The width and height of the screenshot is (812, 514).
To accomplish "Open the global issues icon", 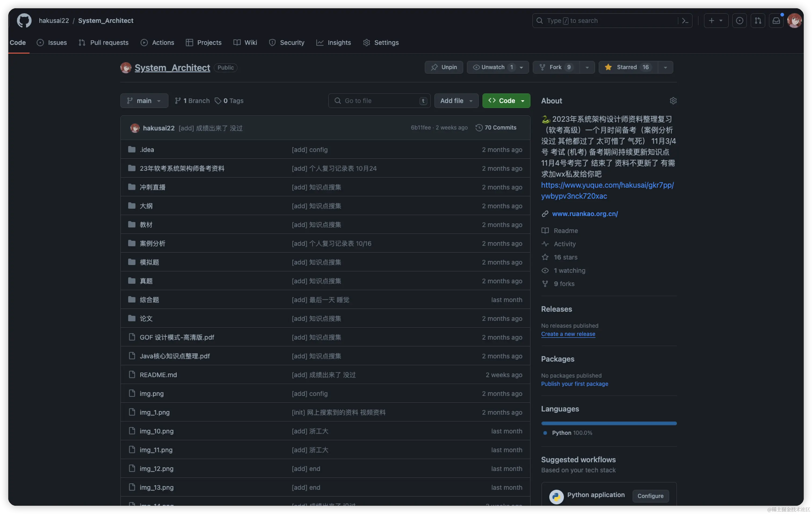I will tap(739, 21).
